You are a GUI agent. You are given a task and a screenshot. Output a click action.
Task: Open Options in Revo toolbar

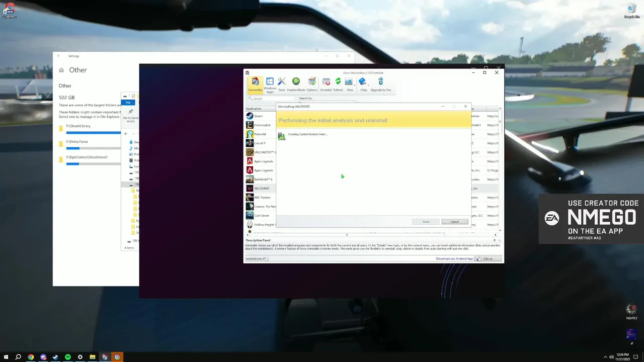pos(312,84)
